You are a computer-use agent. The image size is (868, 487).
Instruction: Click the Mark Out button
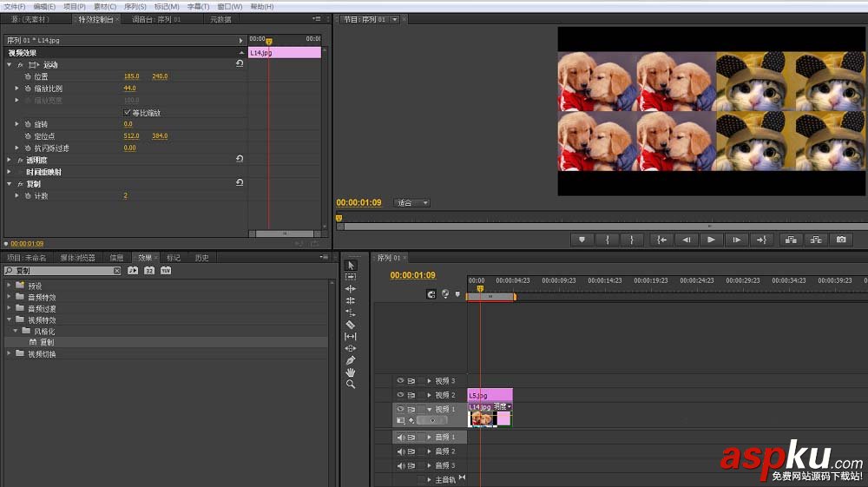click(x=632, y=240)
